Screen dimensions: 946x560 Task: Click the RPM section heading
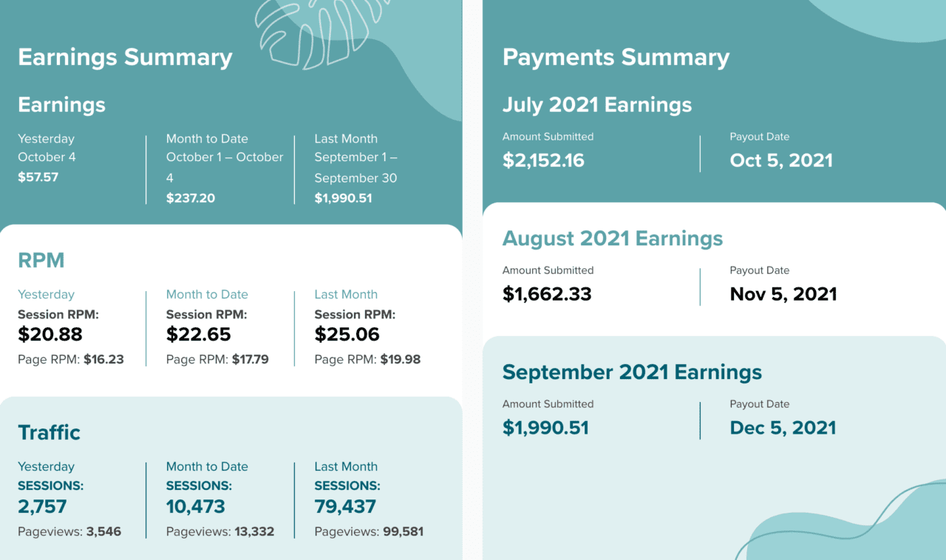41,260
